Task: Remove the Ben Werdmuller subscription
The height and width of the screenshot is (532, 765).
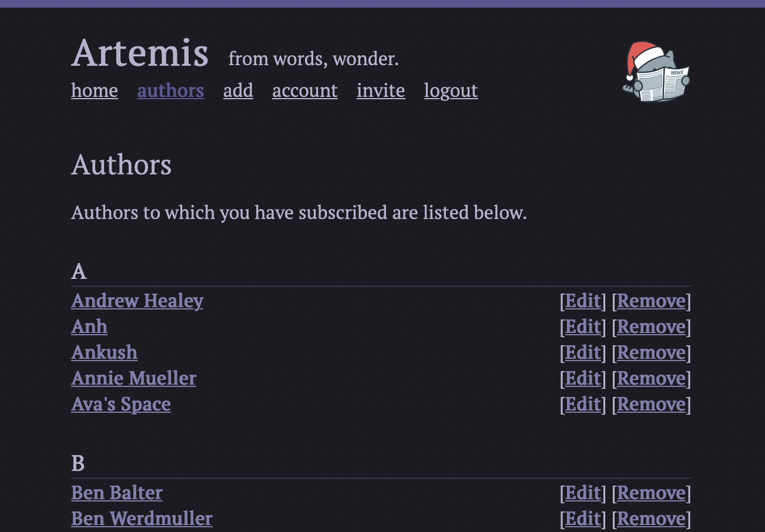Action: click(x=651, y=518)
